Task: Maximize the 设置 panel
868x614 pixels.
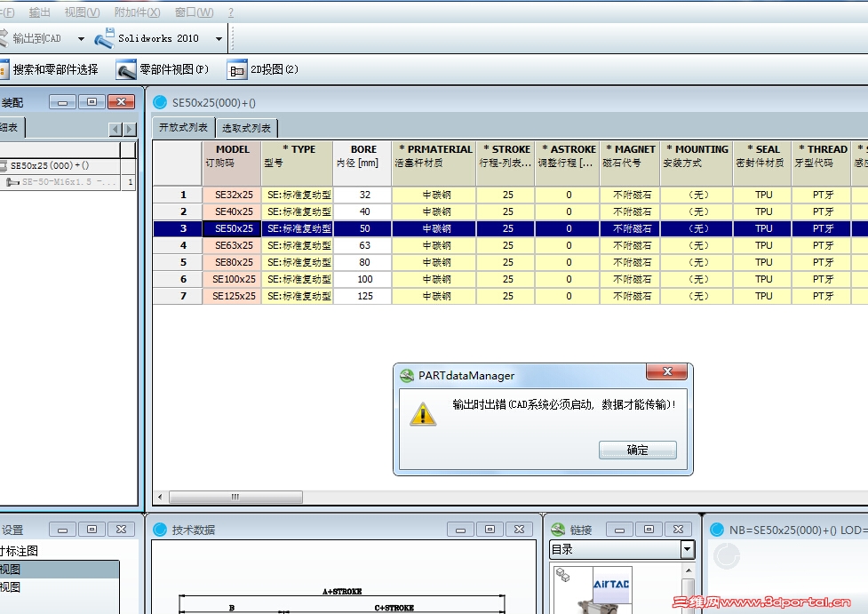Action: click(92, 530)
